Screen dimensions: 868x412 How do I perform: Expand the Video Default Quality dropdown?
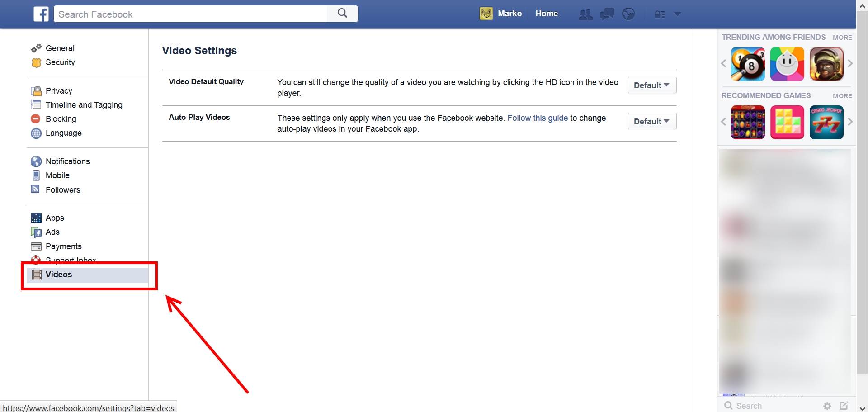point(651,85)
